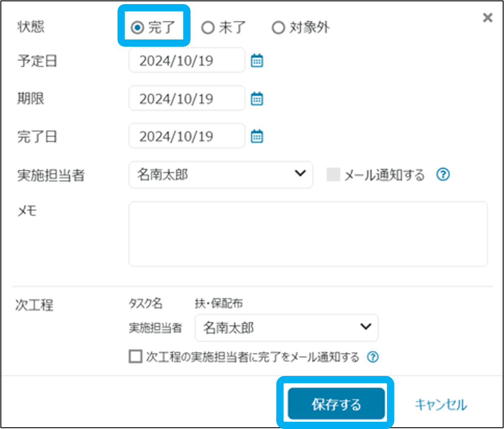Enable the メール通知する checkbox

tap(333, 175)
